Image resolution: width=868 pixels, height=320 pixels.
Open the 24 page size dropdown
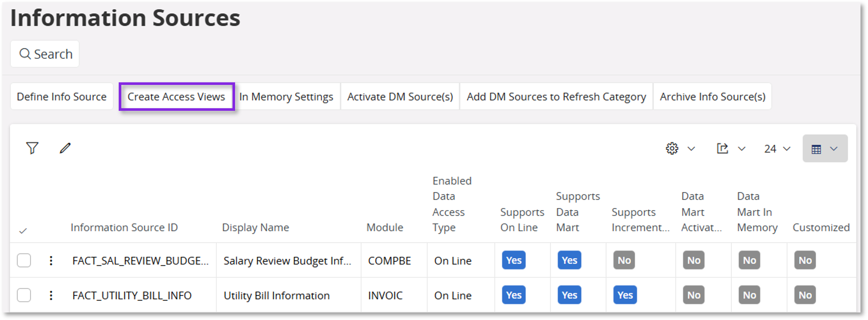pos(777,149)
